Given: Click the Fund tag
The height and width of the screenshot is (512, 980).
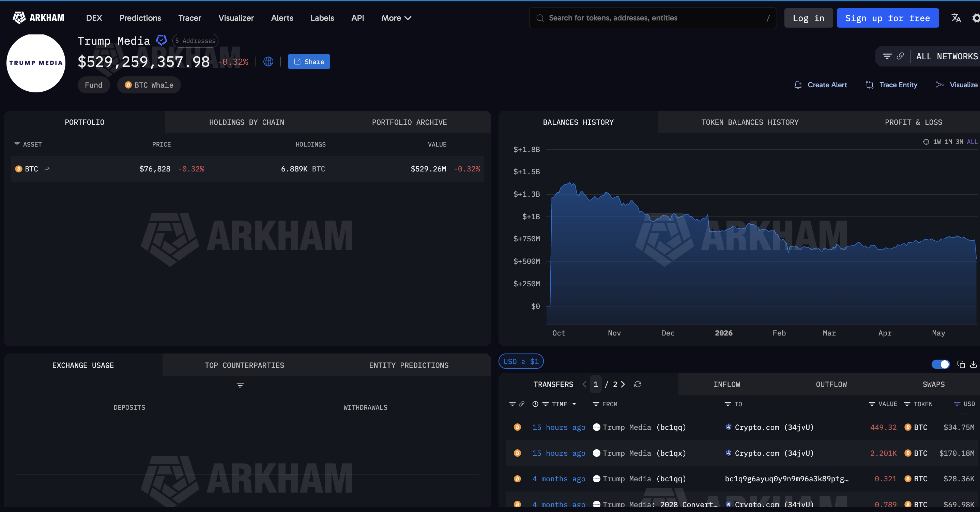Looking at the screenshot, I should [94, 85].
